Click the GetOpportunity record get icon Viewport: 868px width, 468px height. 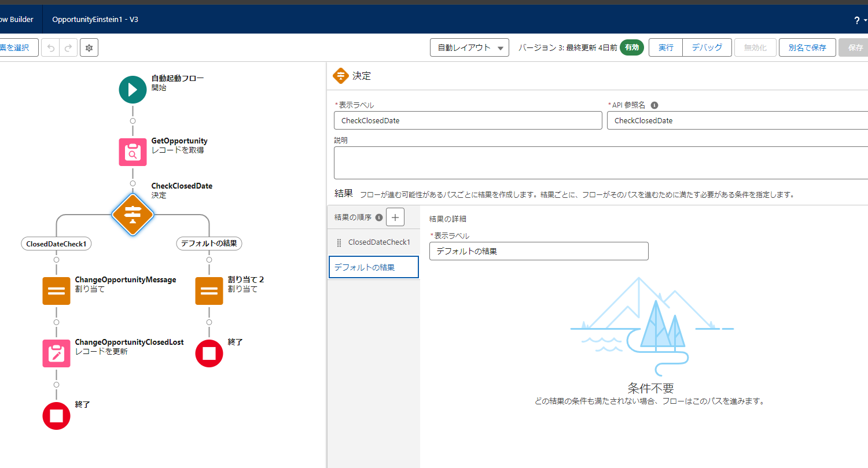pyautogui.click(x=133, y=152)
